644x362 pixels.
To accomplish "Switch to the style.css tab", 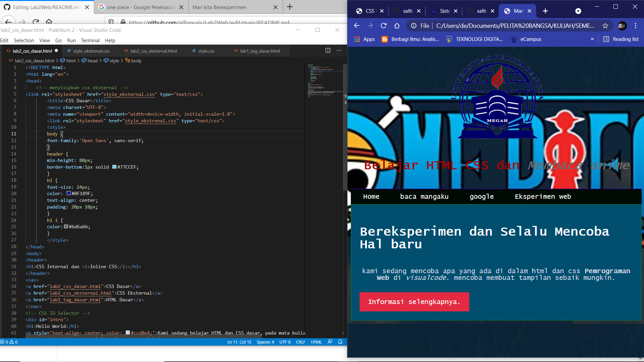I will [206, 51].
